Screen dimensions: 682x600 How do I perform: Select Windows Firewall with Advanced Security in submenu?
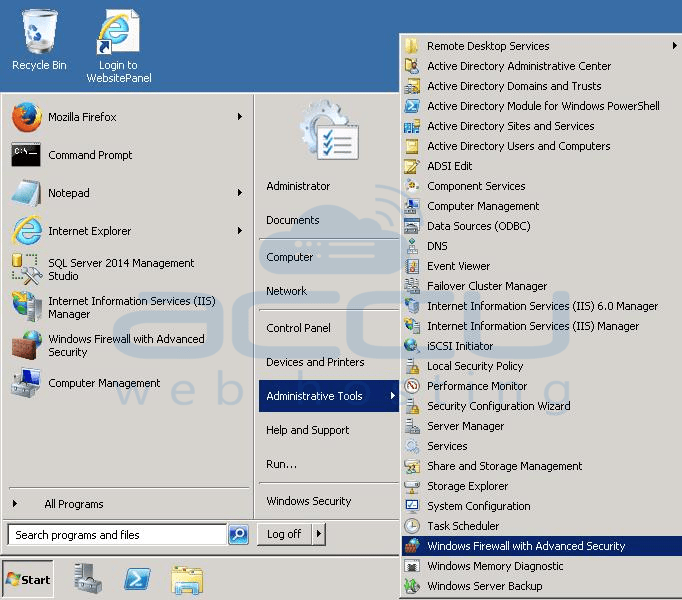pyautogui.click(x=542, y=546)
